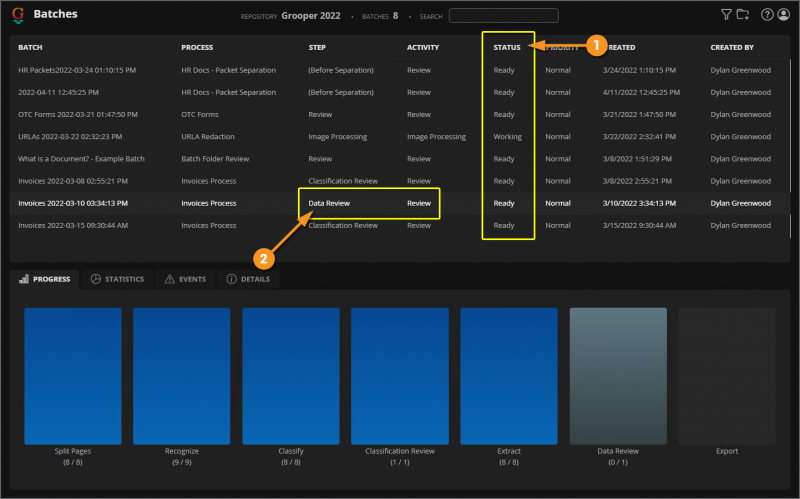This screenshot has height=499, width=800.
Task: Select the OTC Forms 2022-03-21 batch
Action: pyautogui.click(x=399, y=114)
